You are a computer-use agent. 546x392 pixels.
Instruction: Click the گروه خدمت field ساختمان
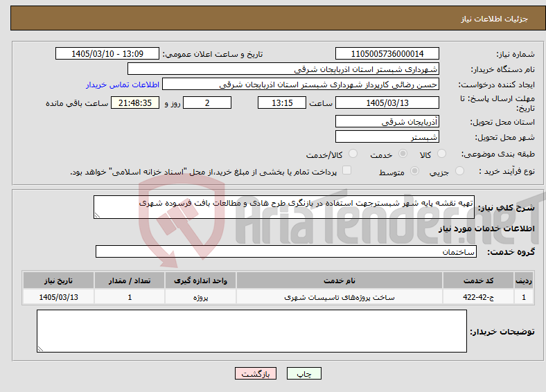(x=286, y=251)
